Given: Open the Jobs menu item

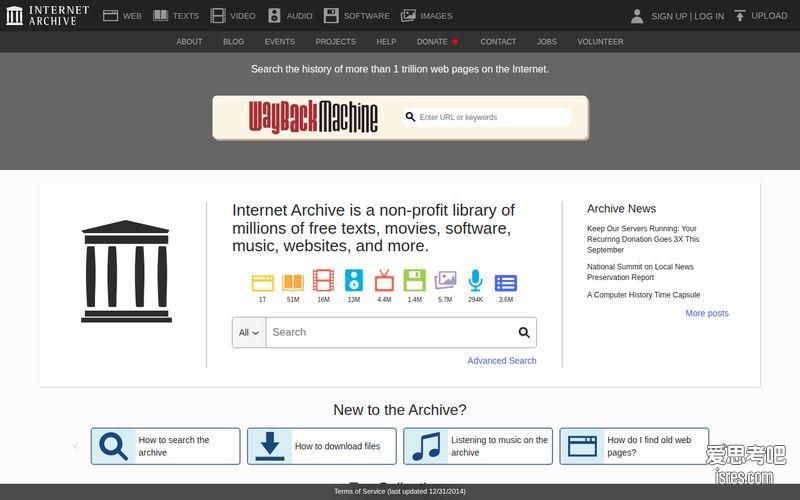Looking at the screenshot, I should pos(546,41).
